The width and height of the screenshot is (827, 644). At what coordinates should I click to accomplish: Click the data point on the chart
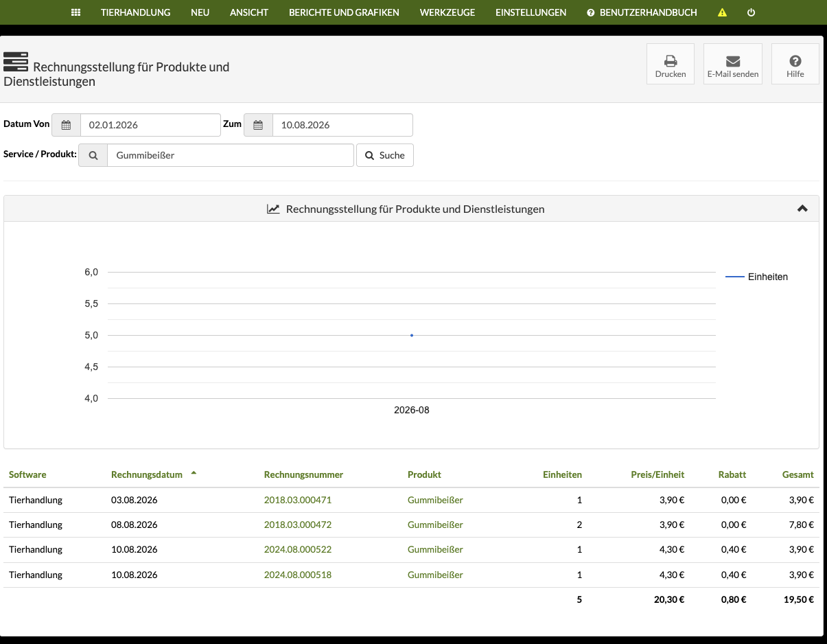click(411, 335)
